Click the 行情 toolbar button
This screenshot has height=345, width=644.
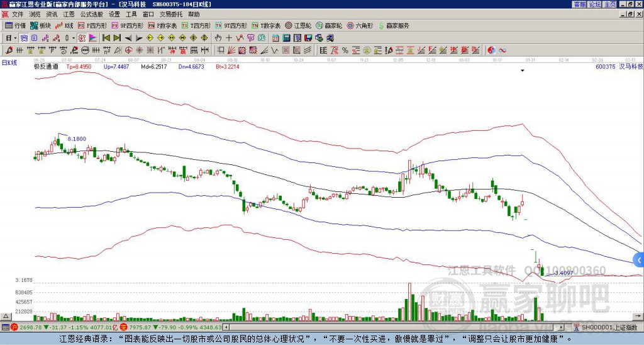(16, 25)
